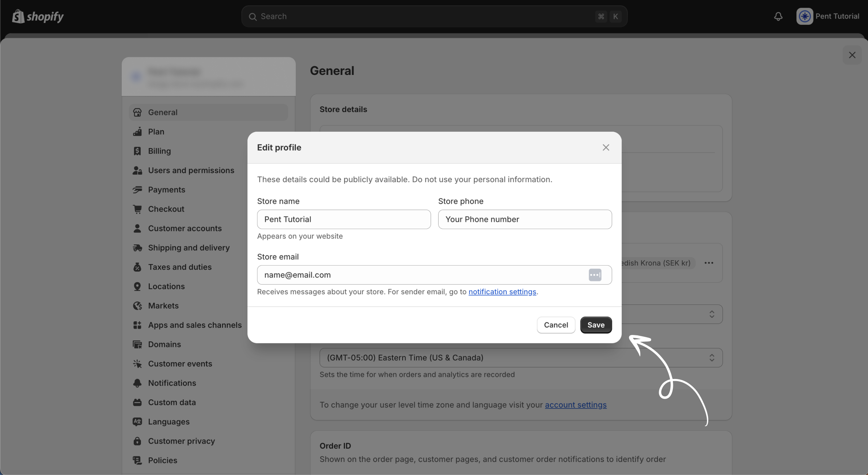
Task: Click the Taxes and duties icon
Action: click(137, 267)
